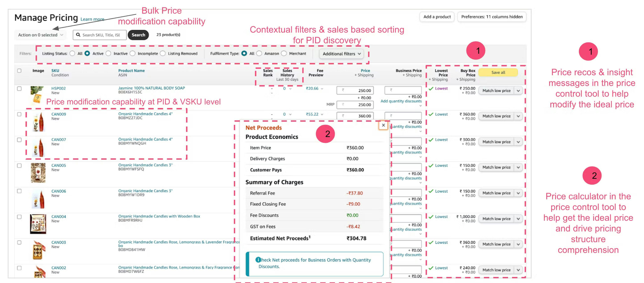644x283 pixels.
Task: Open Match low price arrow for CAN009
Action: (518, 116)
